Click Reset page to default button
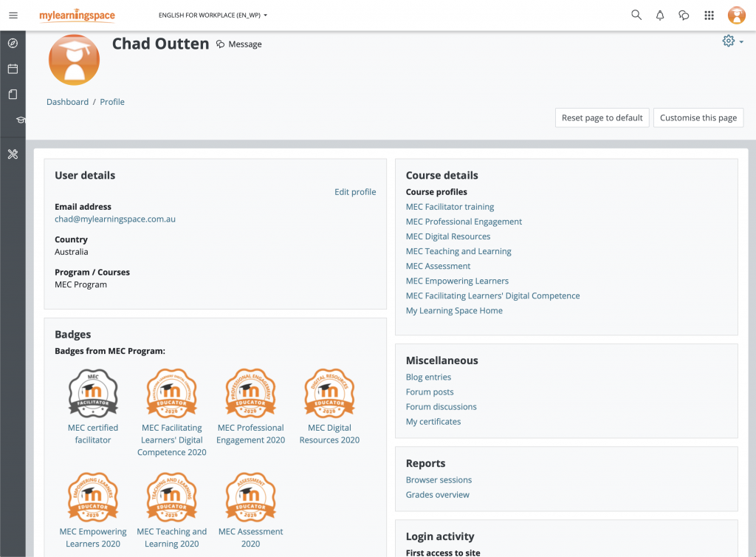This screenshot has width=756, height=557. tap(602, 117)
